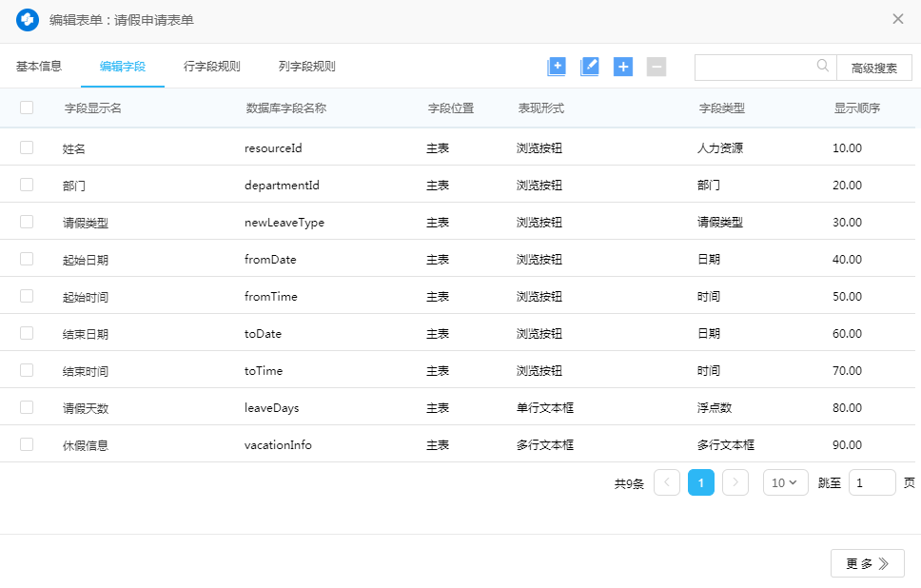The height and width of the screenshot is (588, 921).
Task: Check the 姓名 row checkbox
Action: (27, 147)
